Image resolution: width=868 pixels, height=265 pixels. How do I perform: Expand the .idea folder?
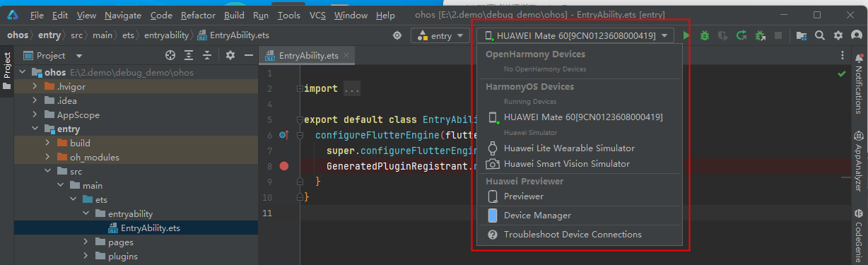click(35, 101)
